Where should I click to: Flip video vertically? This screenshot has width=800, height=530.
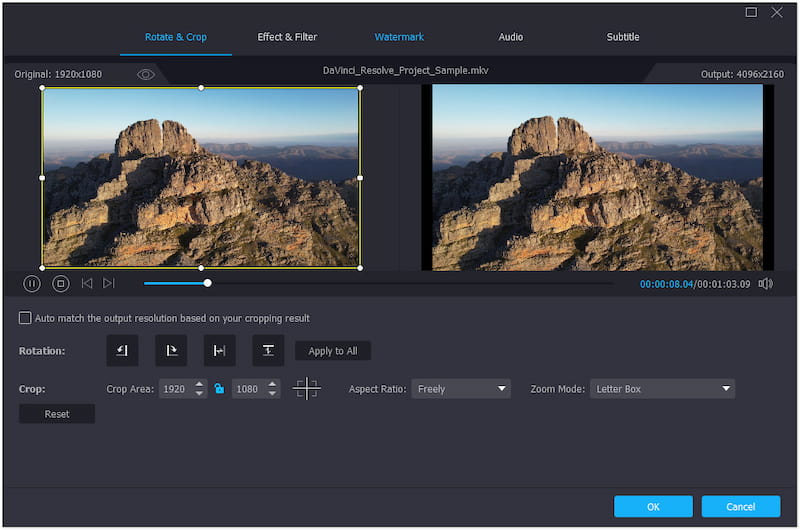268,351
